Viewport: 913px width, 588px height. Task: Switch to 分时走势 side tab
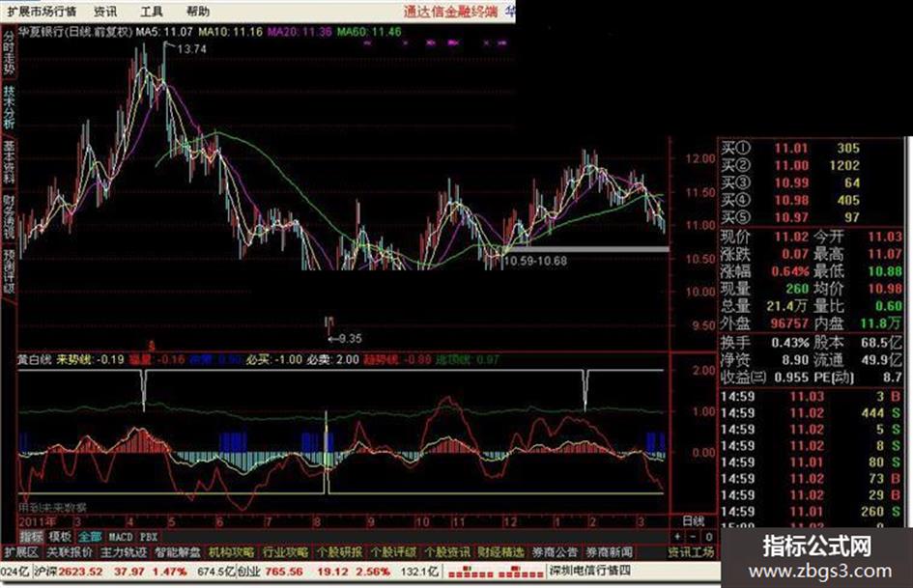point(9,52)
